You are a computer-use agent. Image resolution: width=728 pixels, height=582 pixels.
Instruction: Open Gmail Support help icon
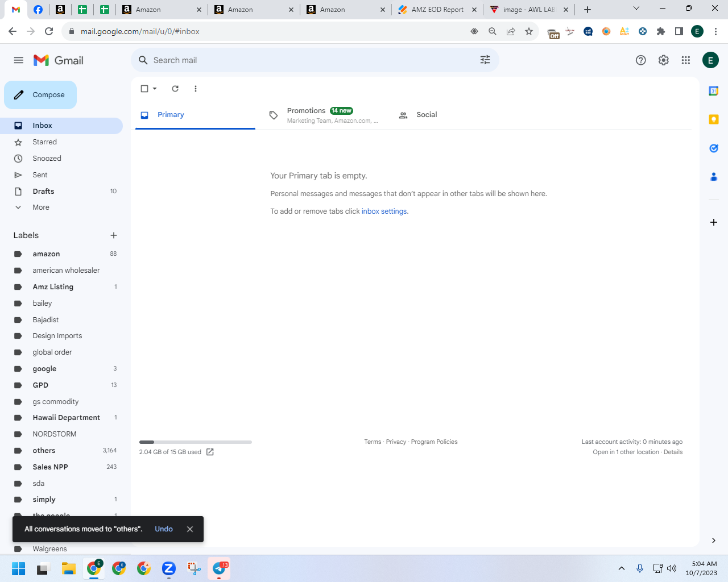[641, 60]
